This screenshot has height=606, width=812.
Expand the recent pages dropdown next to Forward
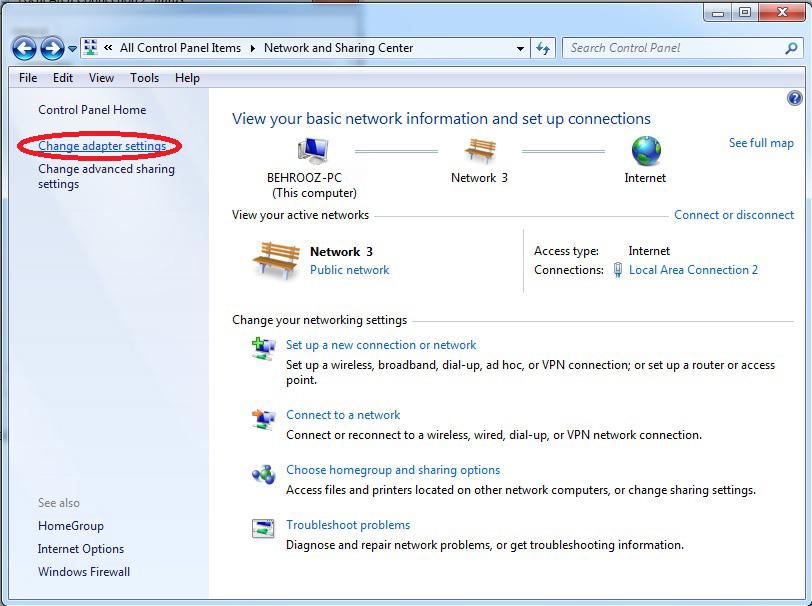[x=73, y=49]
